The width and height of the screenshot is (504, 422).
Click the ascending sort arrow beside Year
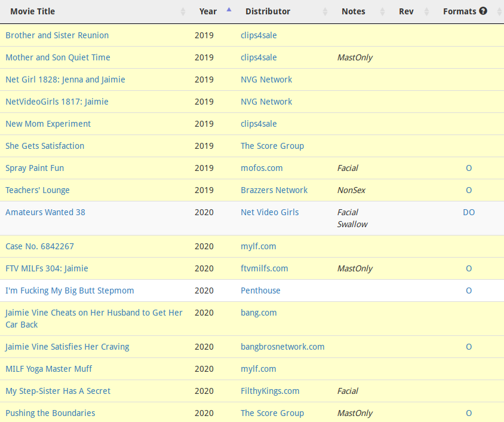point(229,10)
